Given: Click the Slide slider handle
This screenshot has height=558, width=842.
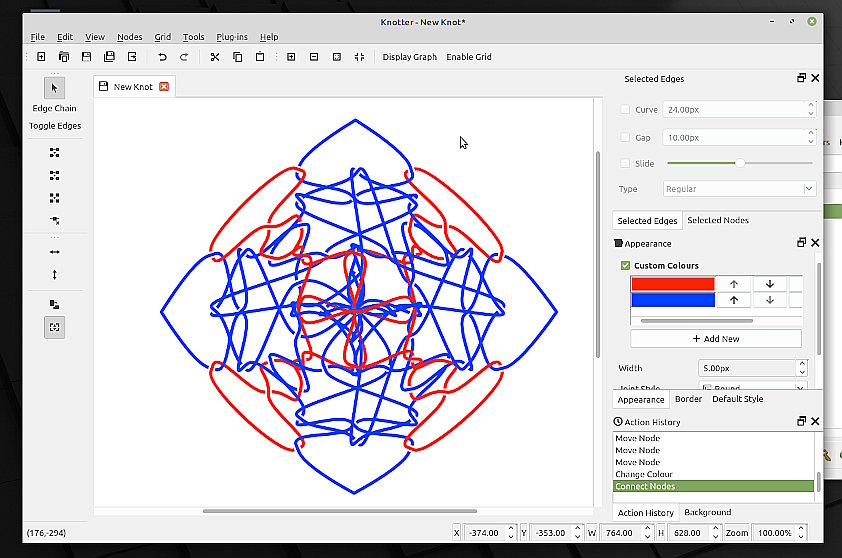Looking at the screenshot, I should [x=740, y=163].
